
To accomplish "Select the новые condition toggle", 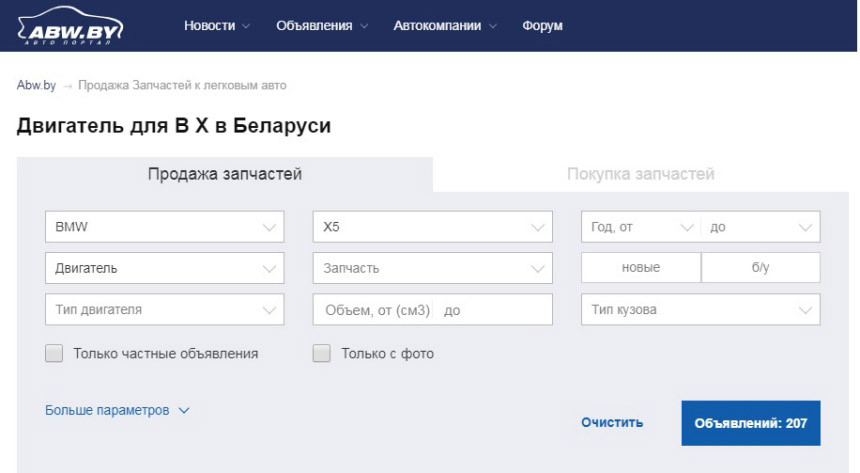I will 641,268.
